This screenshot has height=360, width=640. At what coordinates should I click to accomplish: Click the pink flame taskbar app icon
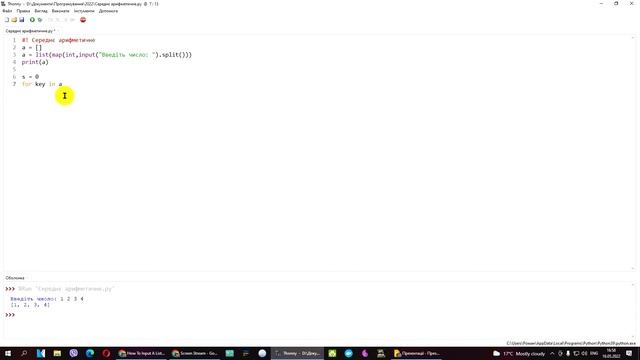pyautogui.click(x=365, y=353)
